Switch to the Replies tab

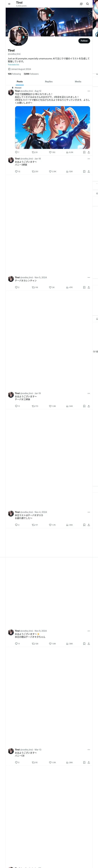click(49, 82)
